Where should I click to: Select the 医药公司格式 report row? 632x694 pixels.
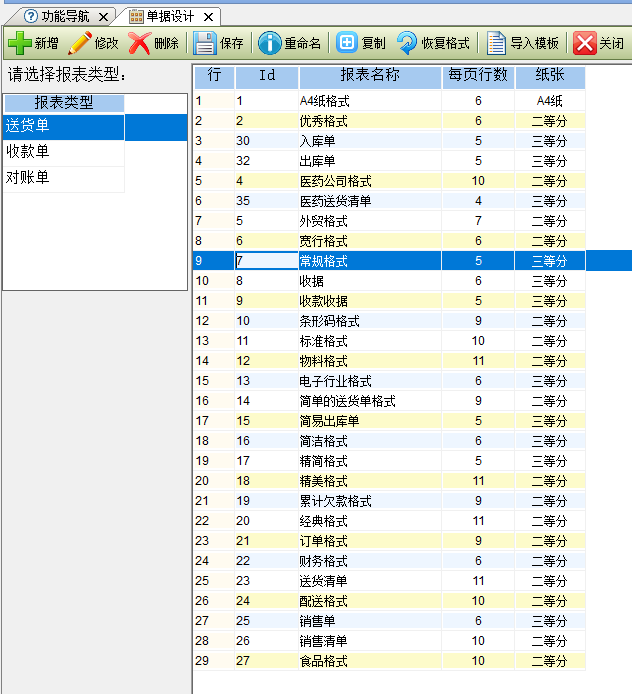click(389, 181)
